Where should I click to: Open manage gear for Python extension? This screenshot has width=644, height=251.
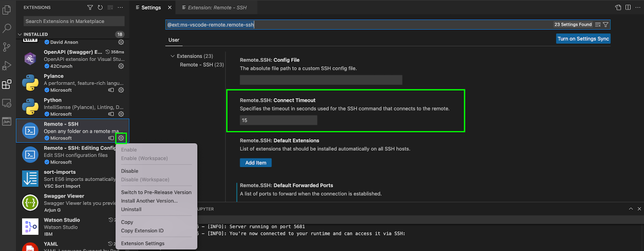tap(121, 114)
